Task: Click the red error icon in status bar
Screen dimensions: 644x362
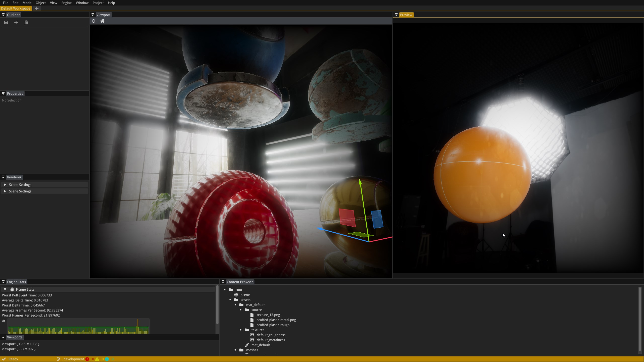Action: 87,359
